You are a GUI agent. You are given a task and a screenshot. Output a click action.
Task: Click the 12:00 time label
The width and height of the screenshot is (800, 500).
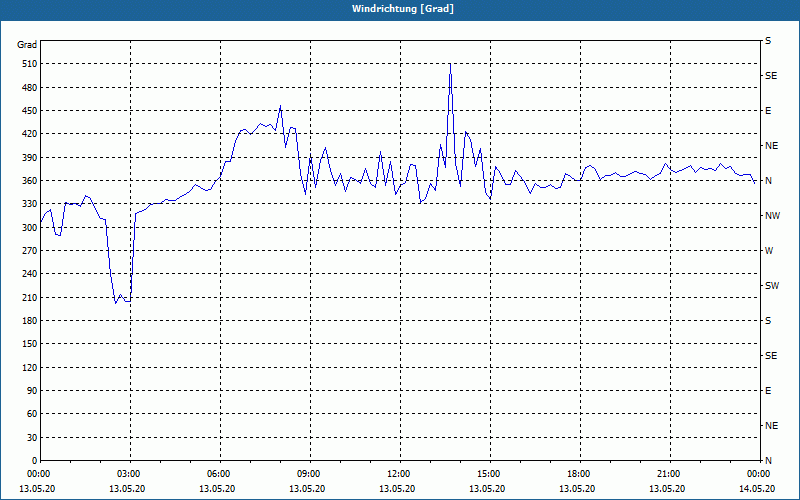coord(399,474)
